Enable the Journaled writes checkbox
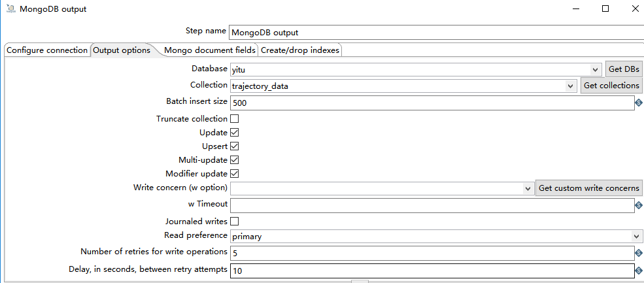The image size is (644, 283). [234, 222]
